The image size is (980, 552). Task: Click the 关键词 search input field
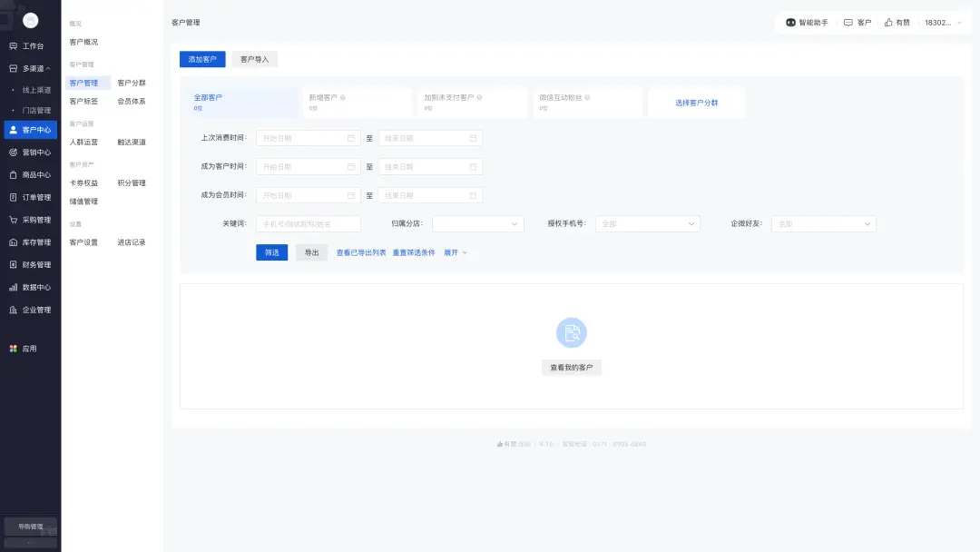click(308, 223)
